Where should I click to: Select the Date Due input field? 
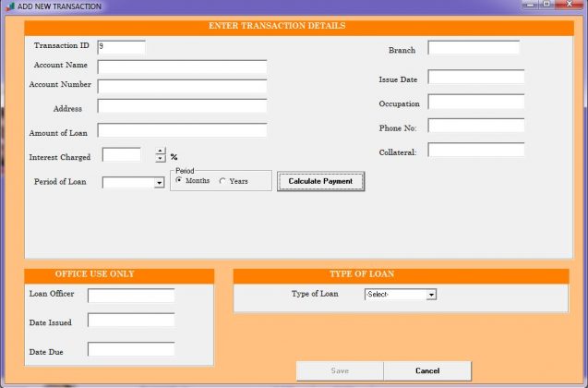tap(131, 349)
